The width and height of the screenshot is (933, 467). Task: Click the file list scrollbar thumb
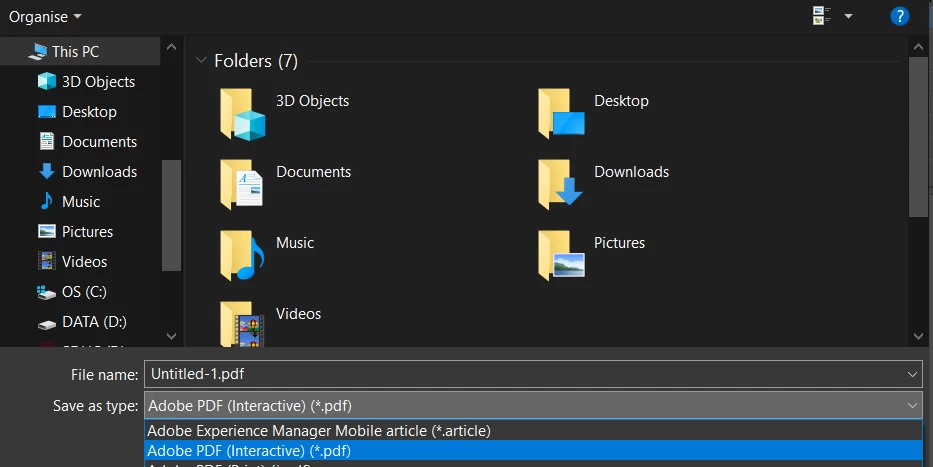tap(918, 137)
